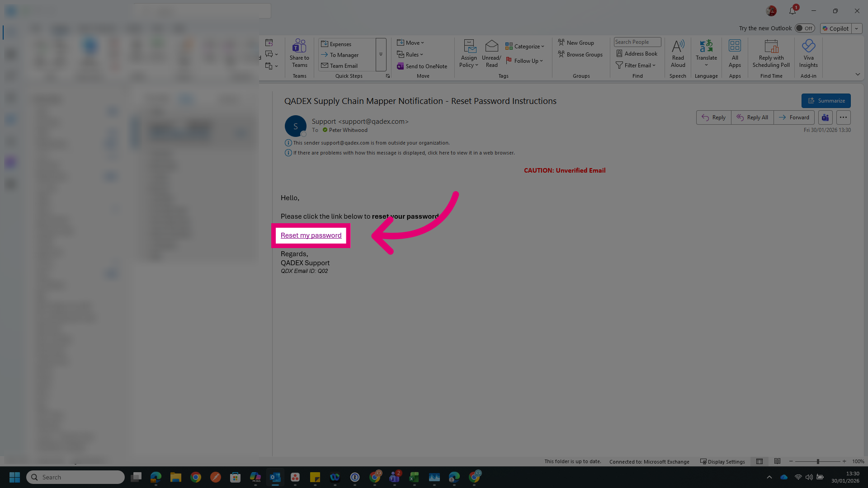Open the Address Book
The image size is (868, 488).
(637, 53)
